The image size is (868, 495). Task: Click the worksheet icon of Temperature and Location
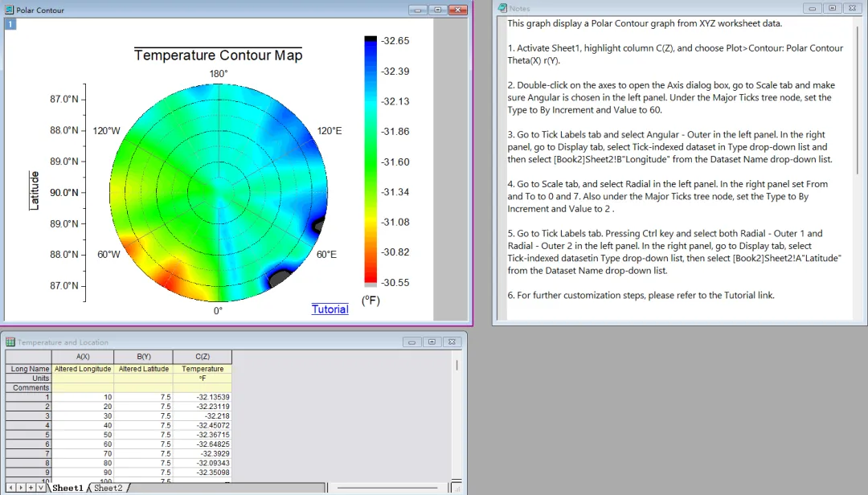coord(10,342)
